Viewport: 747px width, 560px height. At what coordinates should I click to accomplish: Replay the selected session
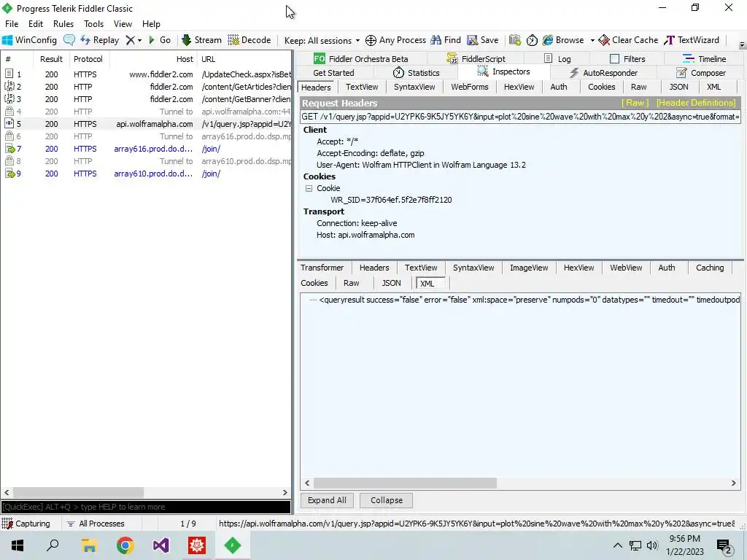tap(99, 40)
